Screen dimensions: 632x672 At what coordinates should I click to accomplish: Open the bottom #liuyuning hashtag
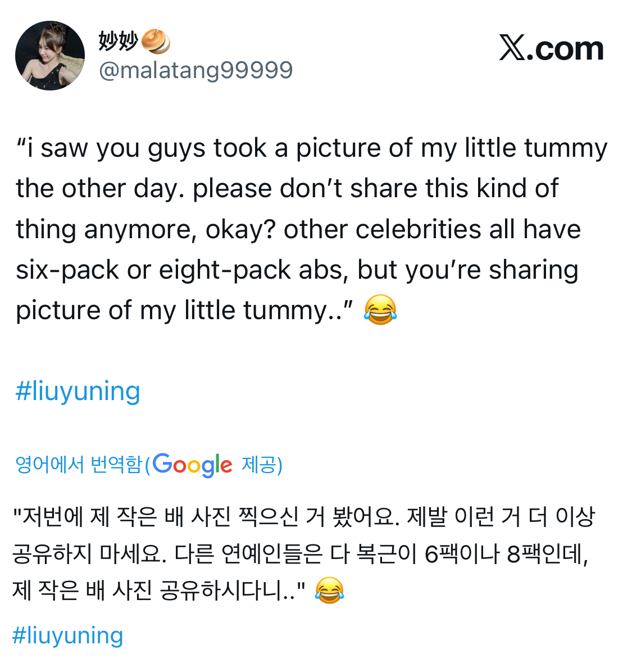(x=67, y=635)
